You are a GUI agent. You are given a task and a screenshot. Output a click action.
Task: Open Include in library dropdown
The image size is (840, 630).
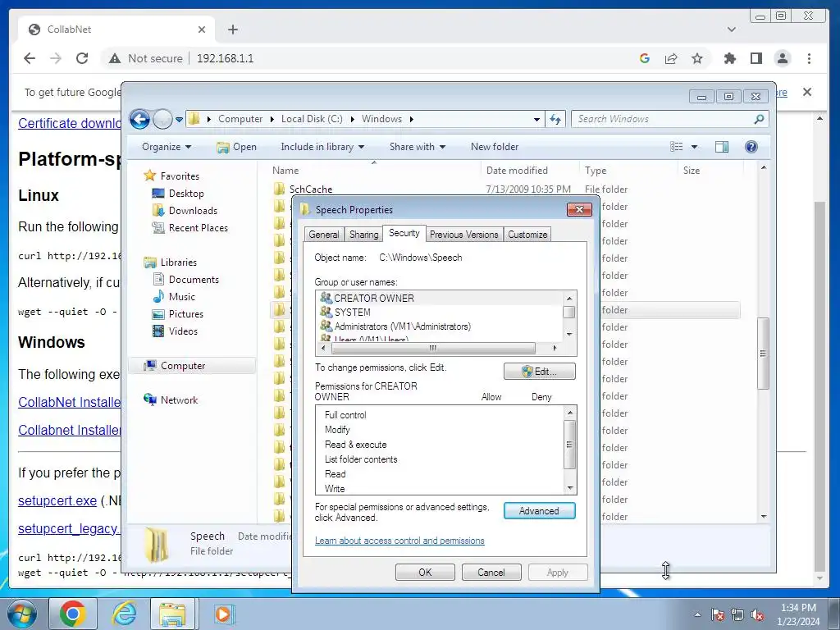[322, 147]
